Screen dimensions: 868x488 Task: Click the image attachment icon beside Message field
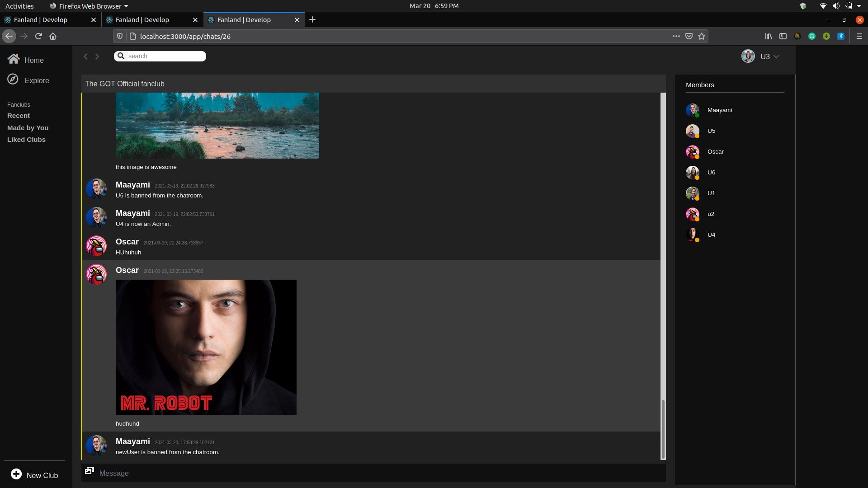coord(90,470)
